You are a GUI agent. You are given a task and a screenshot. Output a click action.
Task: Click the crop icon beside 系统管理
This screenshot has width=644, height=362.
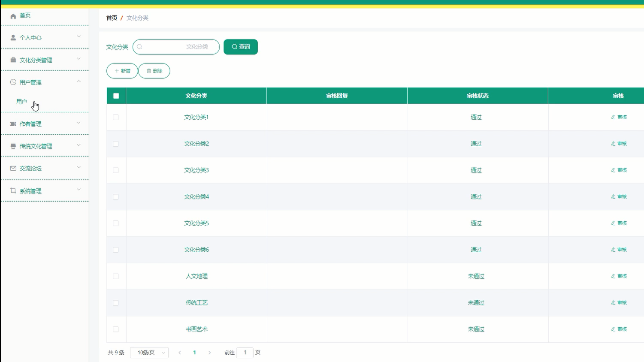click(13, 191)
